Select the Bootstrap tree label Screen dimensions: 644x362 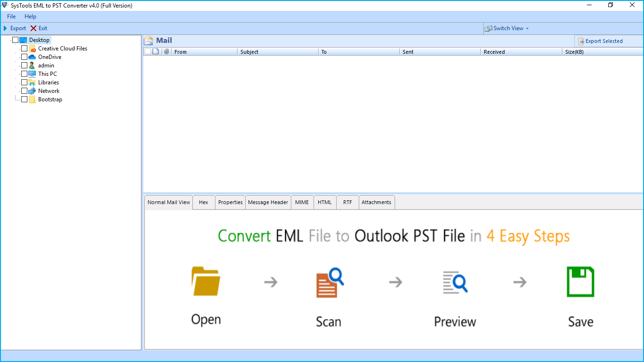tap(50, 99)
